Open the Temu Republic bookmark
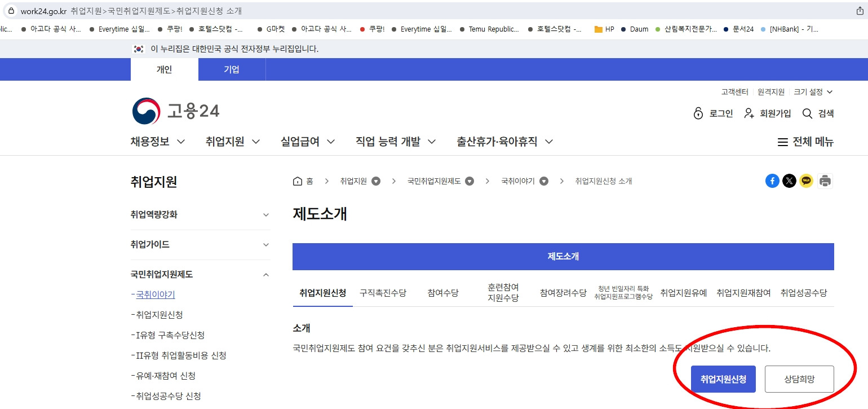Screen dimensions: 868x409 [x=490, y=29]
